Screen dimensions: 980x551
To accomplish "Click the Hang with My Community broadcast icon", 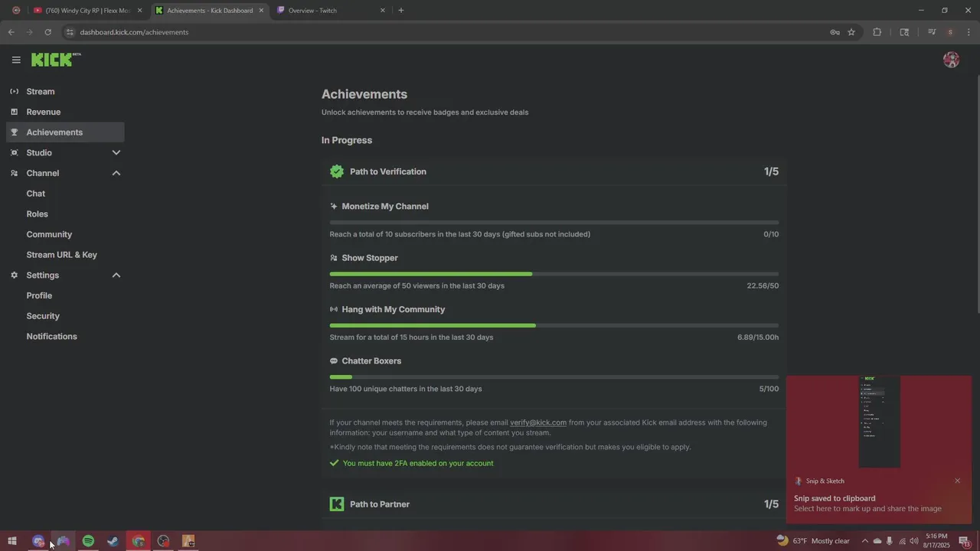I will point(334,309).
